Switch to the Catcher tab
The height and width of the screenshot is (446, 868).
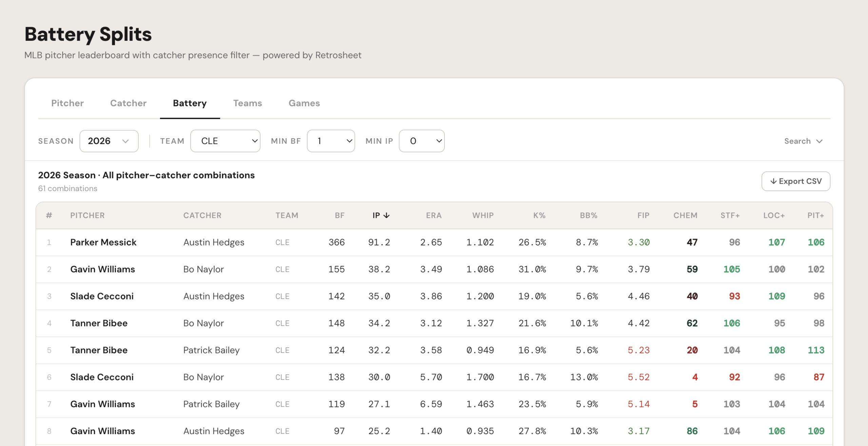pyautogui.click(x=128, y=103)
